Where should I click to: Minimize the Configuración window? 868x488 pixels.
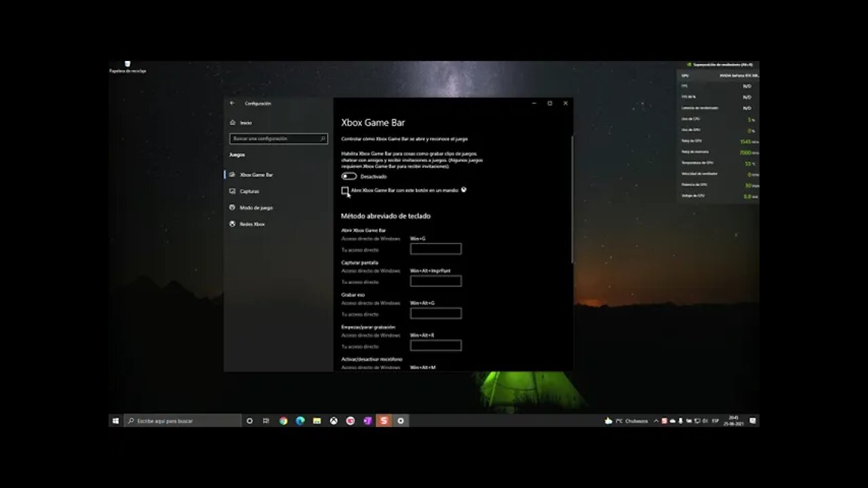pyautogui.click(x=534, y=103)
